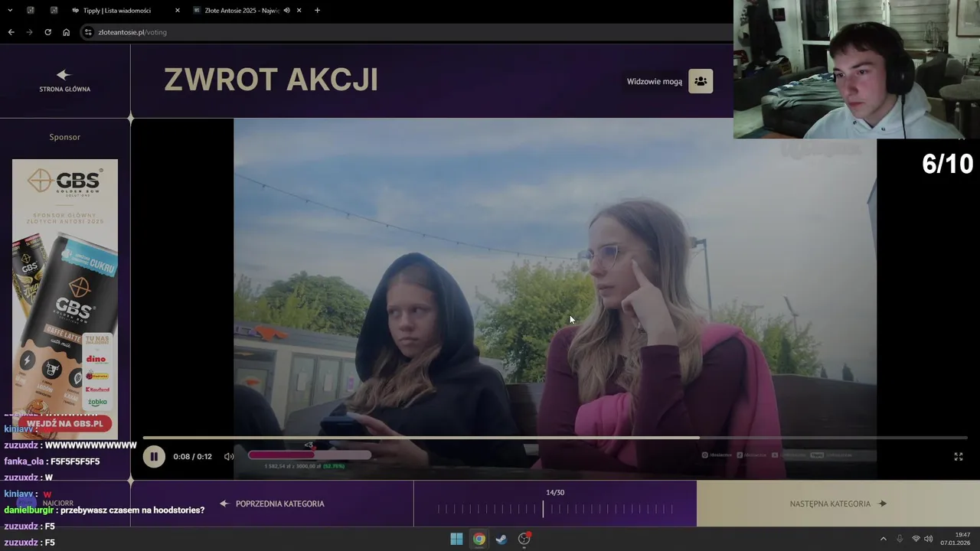Go forward in browser history
The height and width of the screenshot is (551, 980).
pos(29,32)
